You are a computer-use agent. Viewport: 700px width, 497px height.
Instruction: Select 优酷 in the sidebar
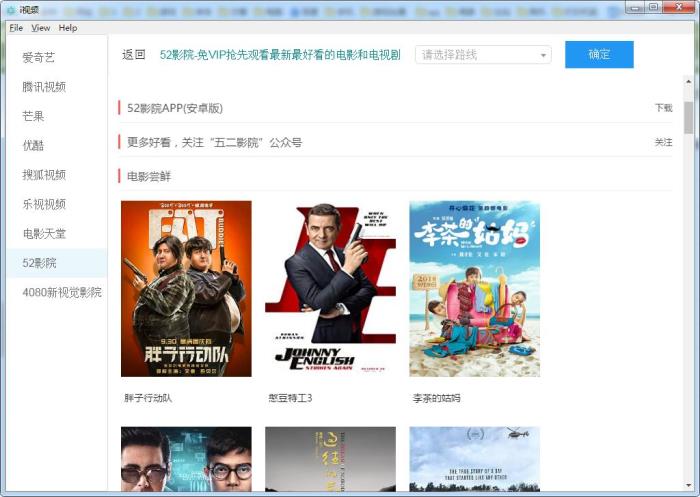[x=57, y=145]
